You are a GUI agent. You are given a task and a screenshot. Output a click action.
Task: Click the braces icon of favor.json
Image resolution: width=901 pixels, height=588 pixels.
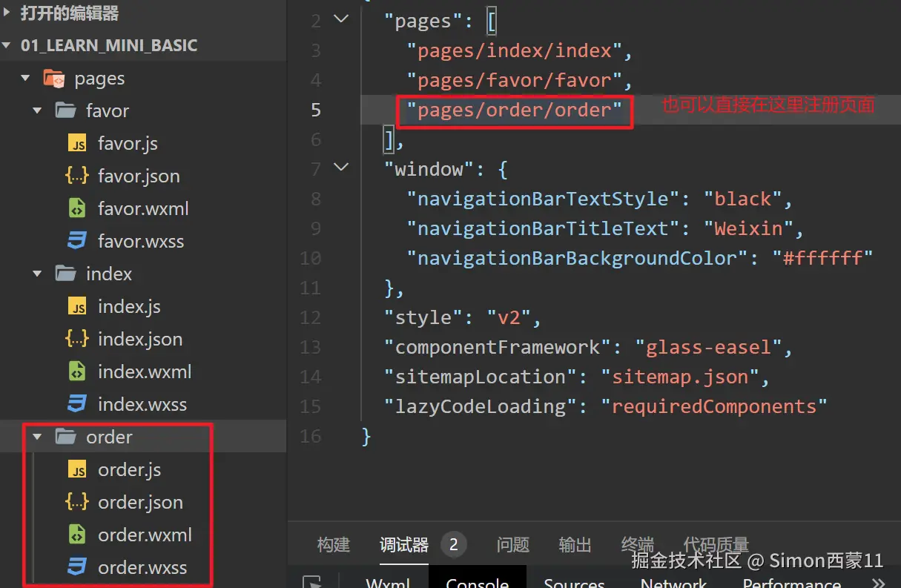77,176
